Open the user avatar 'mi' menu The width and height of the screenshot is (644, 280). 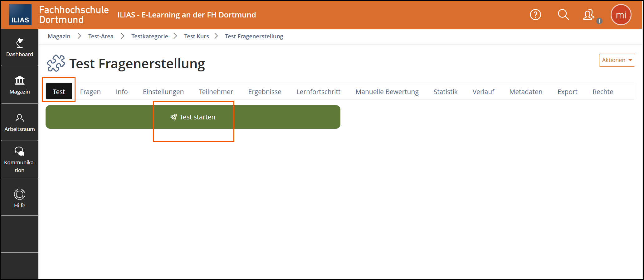coord(621,15)
